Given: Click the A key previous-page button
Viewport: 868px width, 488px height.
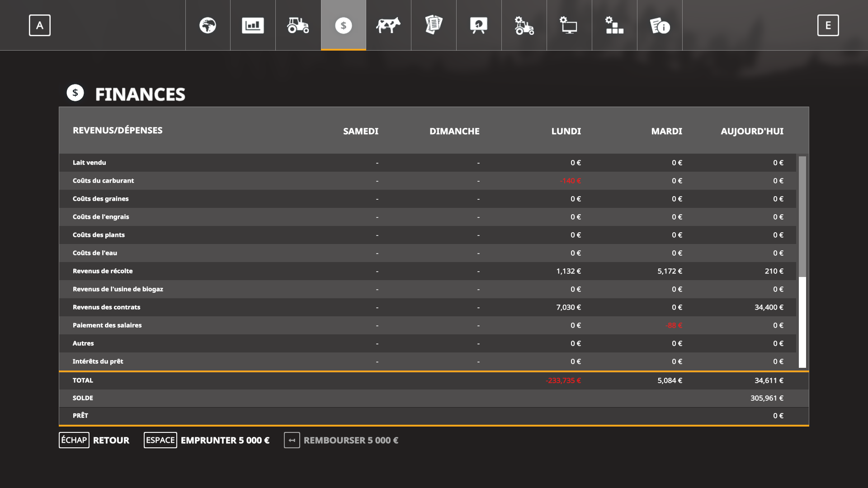Looking at the screenshot, I should click(40, 25).
